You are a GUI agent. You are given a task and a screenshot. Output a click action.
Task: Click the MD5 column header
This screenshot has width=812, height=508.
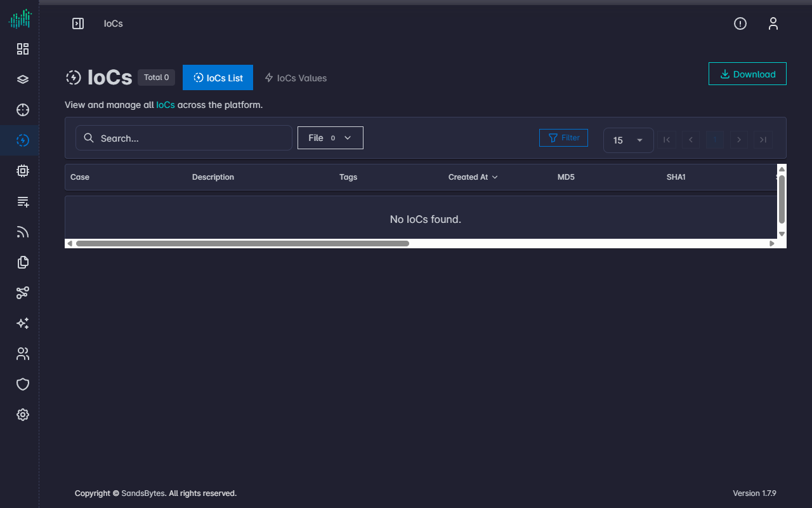click(x=566, y=177)
